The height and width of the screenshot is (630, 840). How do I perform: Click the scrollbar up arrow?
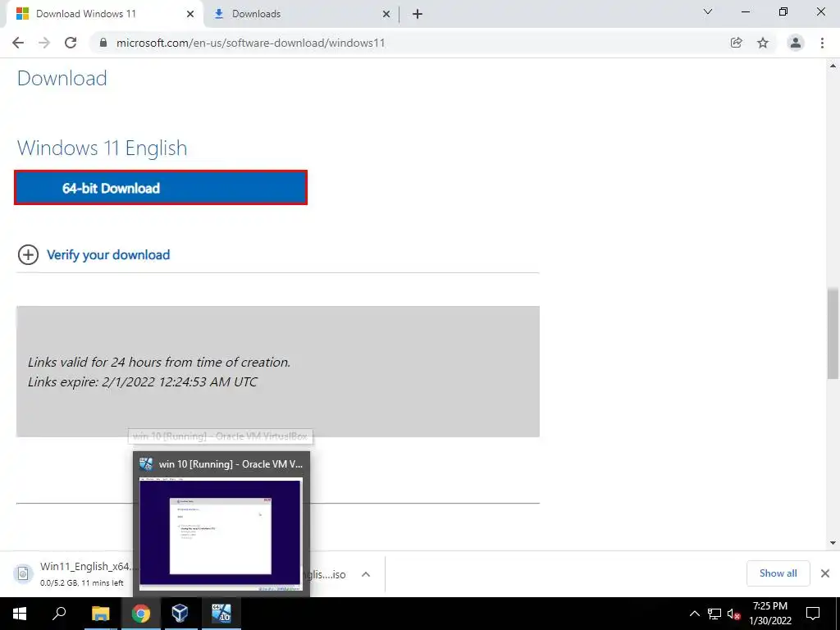click(x=833, y=66)
